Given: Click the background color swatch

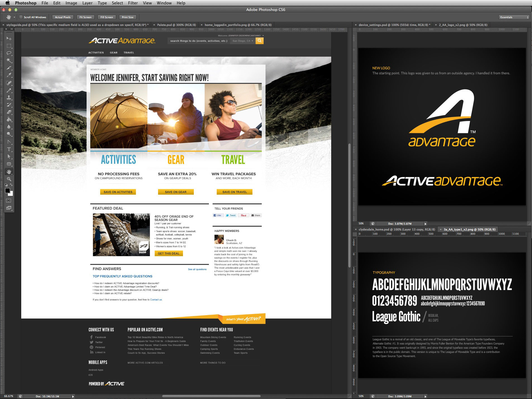Looking at the screenshot, I should [x=11, y=194].
